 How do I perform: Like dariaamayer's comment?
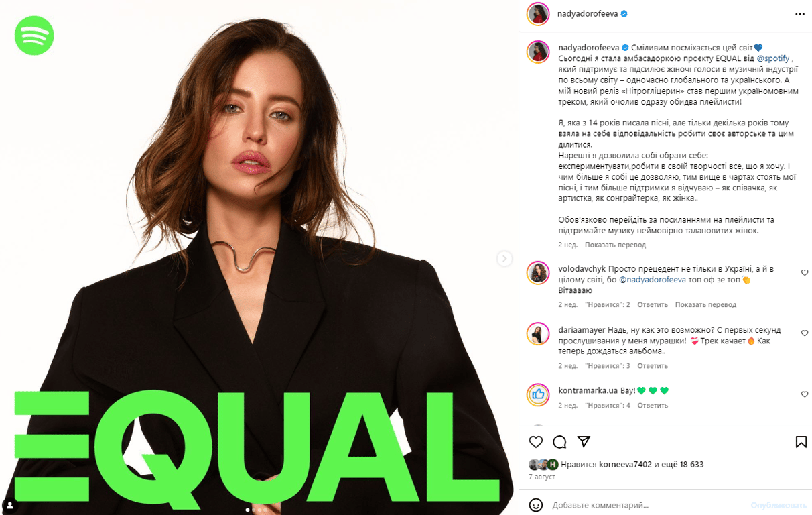[805, 333]
